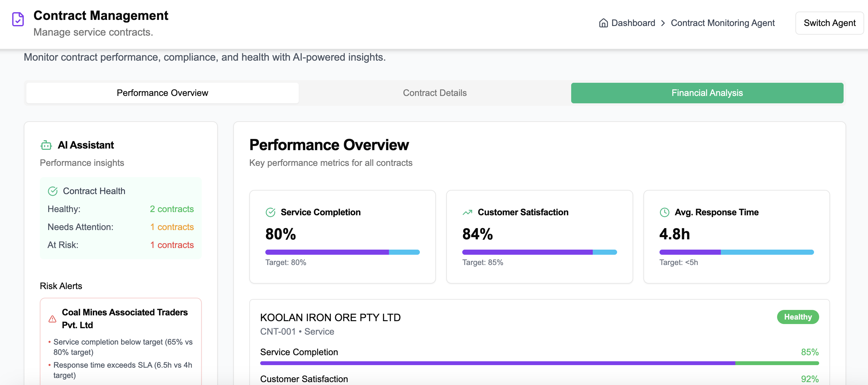Click the Customer Satisfaction 84% progress bar
The width and height of the screenshot is (868, 385).
click(x=539, y=252)
